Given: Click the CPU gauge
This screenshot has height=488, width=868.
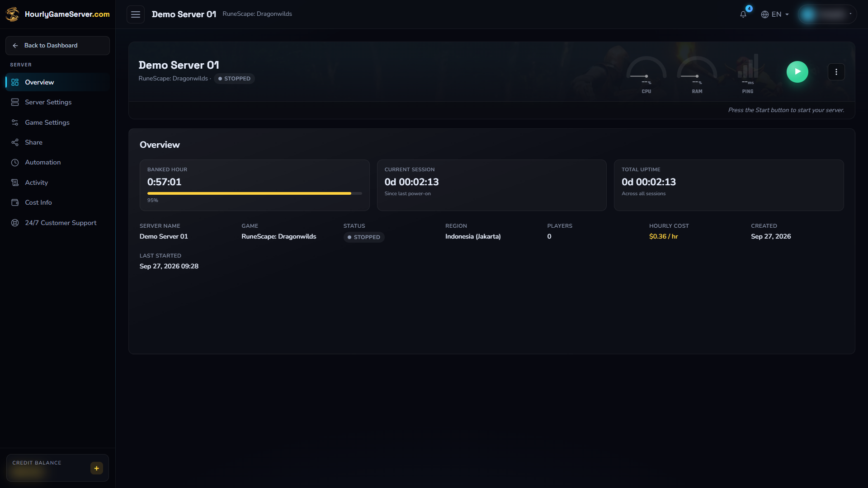Looking at the screenshot, I should click(646, 75).
